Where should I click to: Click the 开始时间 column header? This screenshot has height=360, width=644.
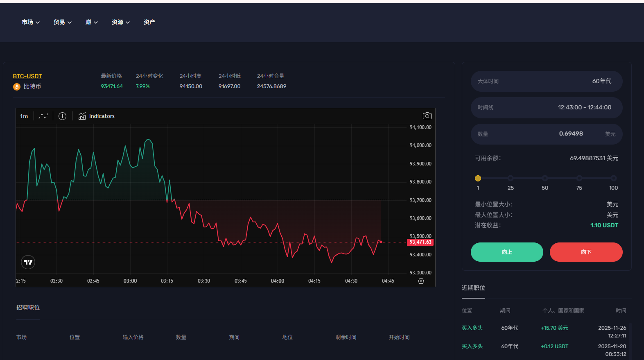[x=399, y=337]
